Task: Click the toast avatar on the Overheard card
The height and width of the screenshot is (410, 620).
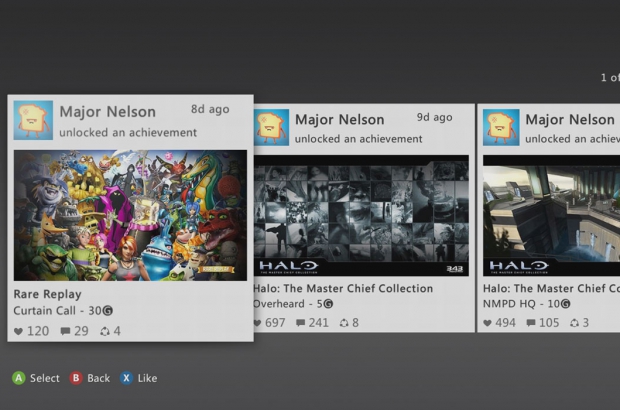Action: click(271, 127)
